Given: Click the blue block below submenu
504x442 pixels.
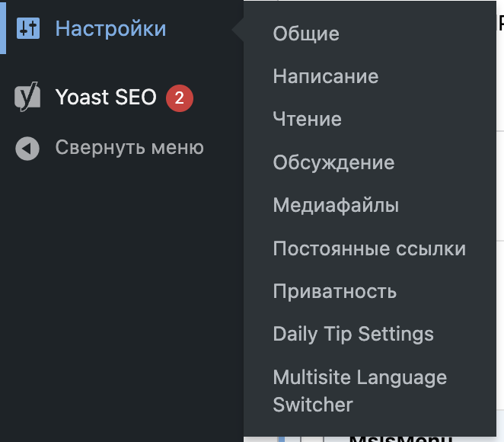Looking at the screenshot, I should point(282,439).
